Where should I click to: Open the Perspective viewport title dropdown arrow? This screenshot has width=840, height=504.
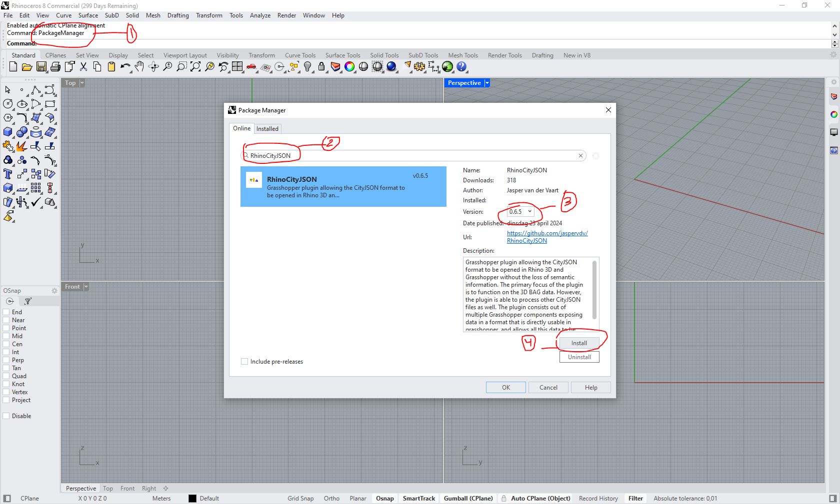point(487,83)
